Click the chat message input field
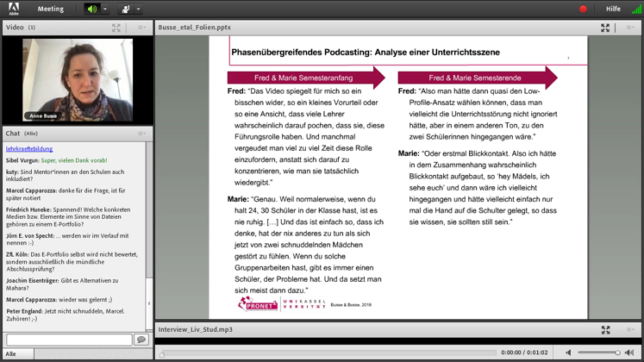 coord(69,340)
